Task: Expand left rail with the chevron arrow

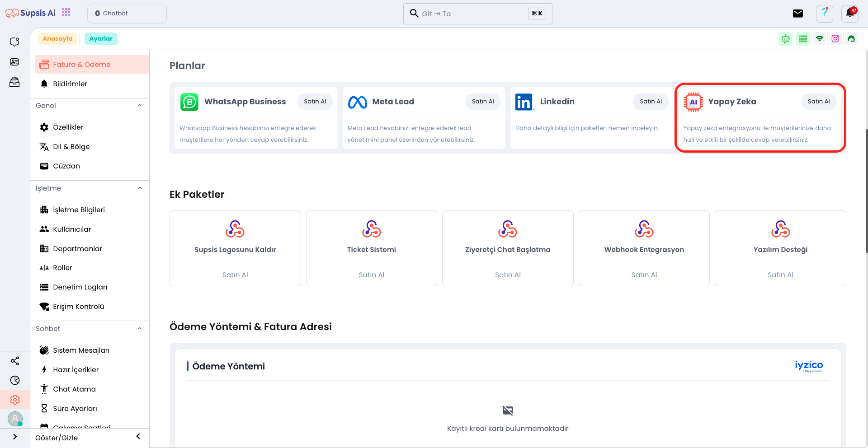Action: pyautogui.click(x=15, y=437)
